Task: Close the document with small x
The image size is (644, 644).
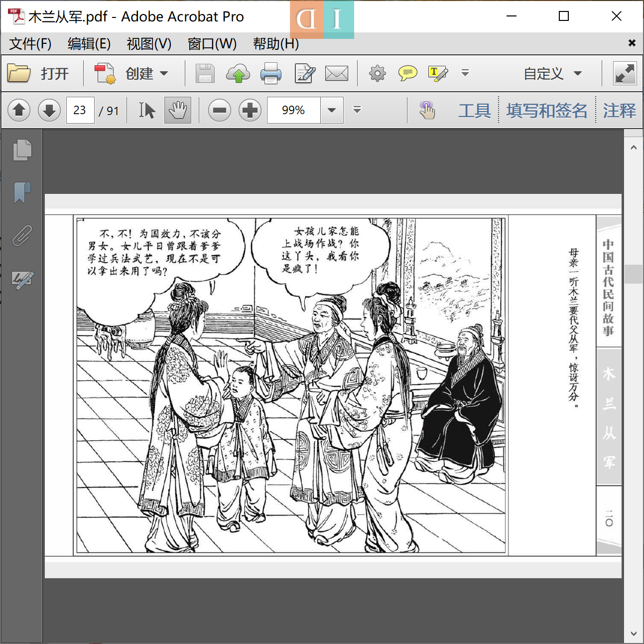Action: pos(632,43)
